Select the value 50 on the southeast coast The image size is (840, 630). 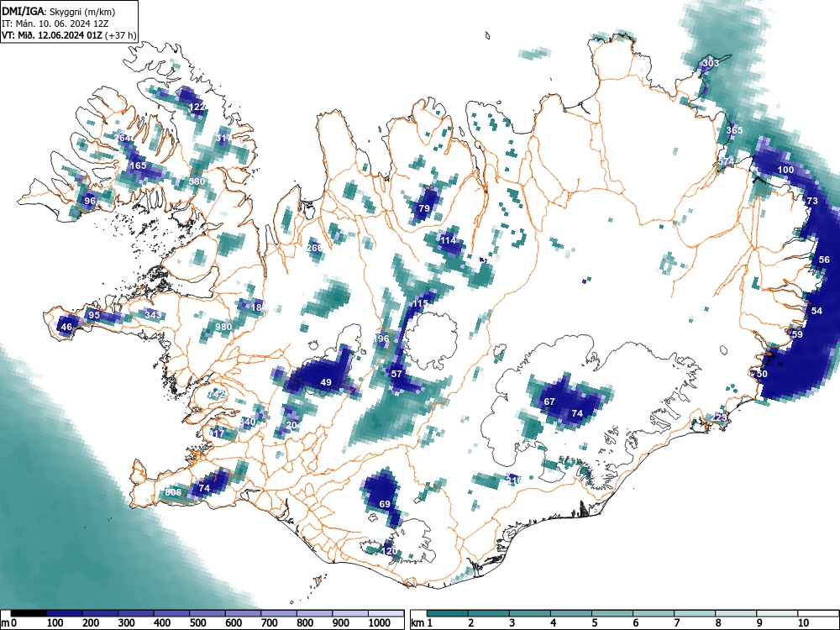(x=761, y=374)
